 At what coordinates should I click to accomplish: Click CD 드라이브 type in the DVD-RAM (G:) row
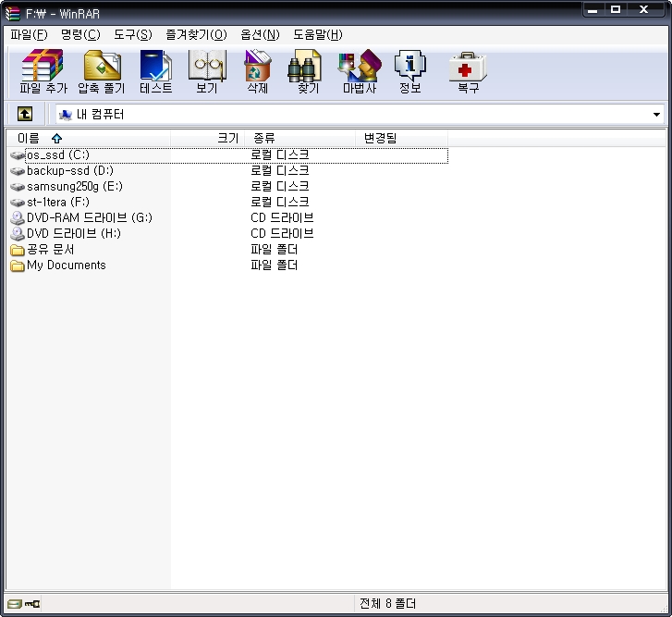click(282, 217)
